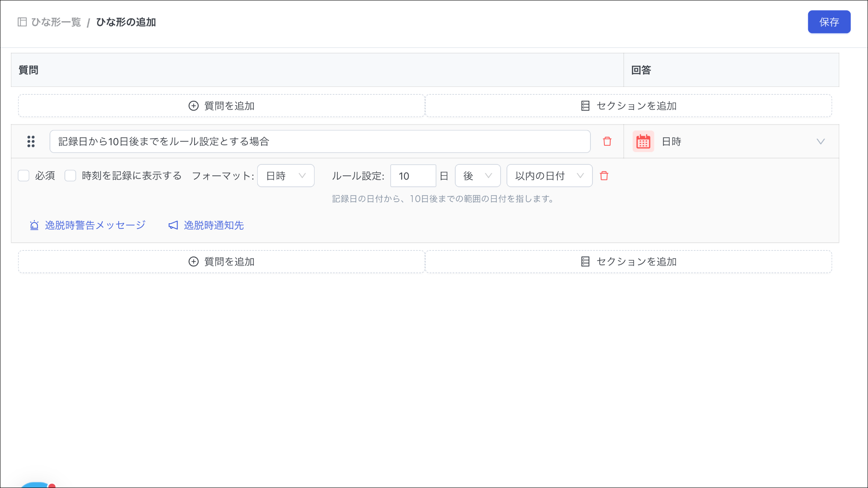The width and height of the screenshot is (868, 488).
Task: Click the ひな形一覧 breadcrumb layout icon
Action: coord(22,22)
